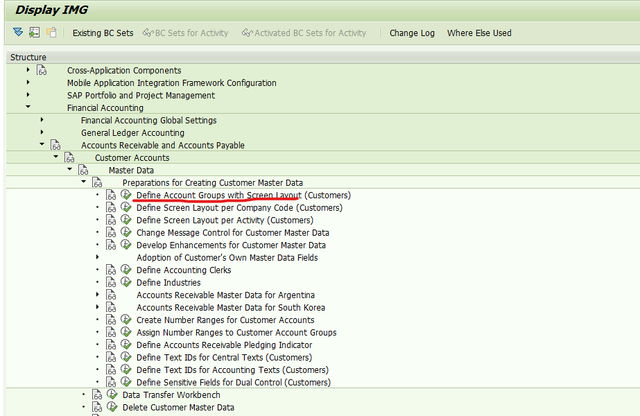Select Change Message Control for Customer Master Data text

pyautogui.click(x=233, y=233)
